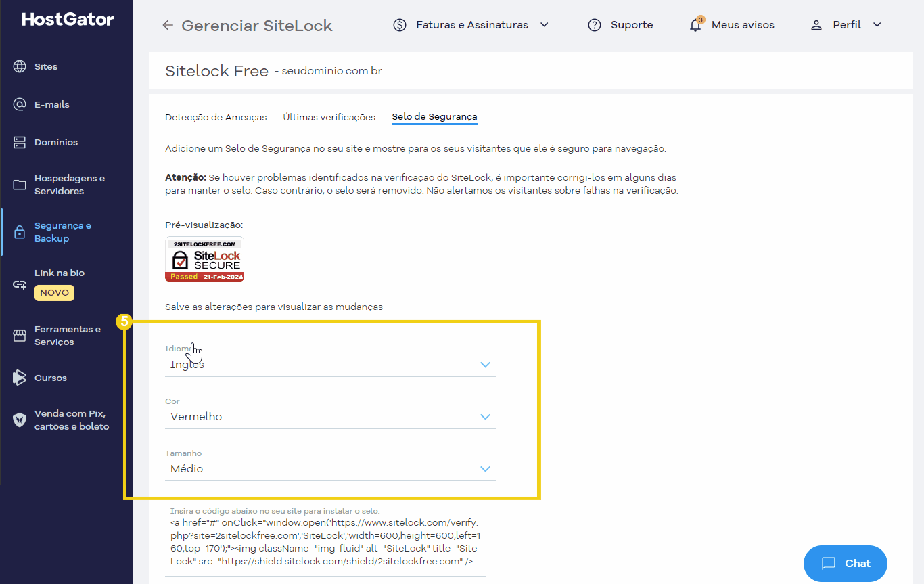Viewport: 924px width, 584px height.
Task: Click the Cursos play icon
Action: (20, 378)
